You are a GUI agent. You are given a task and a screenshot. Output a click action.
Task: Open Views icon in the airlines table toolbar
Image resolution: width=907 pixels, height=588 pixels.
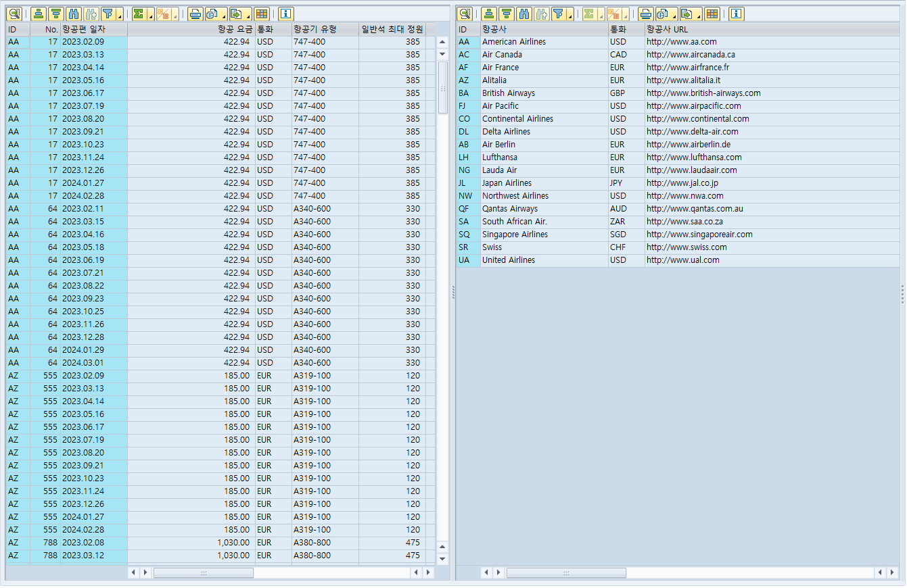(663, 14)
